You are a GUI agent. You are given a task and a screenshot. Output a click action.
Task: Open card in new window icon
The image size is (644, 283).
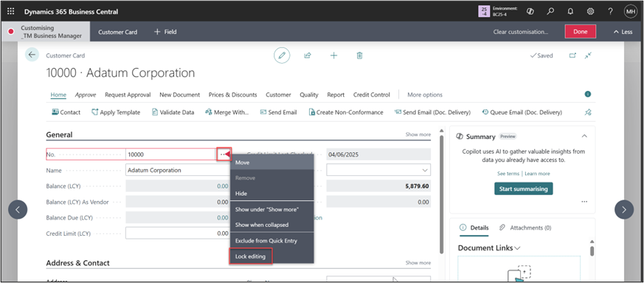click(572, 55)
